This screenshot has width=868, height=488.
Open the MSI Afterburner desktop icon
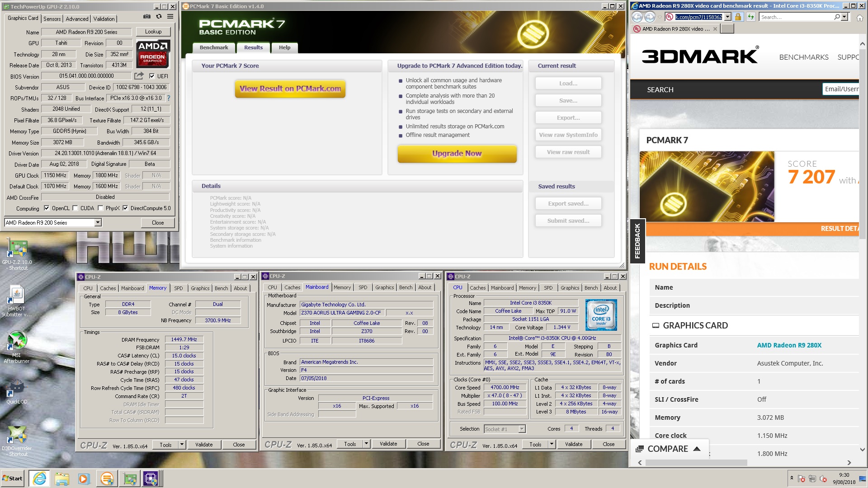pyautogui.click(x=17, y=347)
